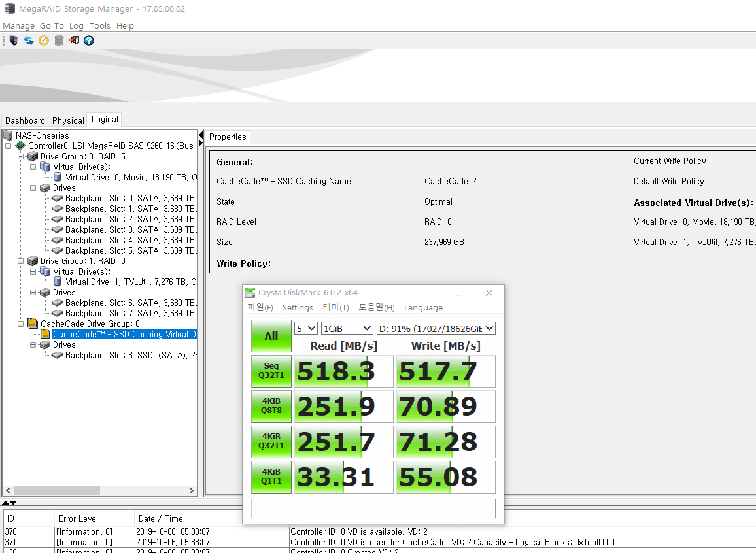Click the Controller0 green diamond icon

[20, 146]
